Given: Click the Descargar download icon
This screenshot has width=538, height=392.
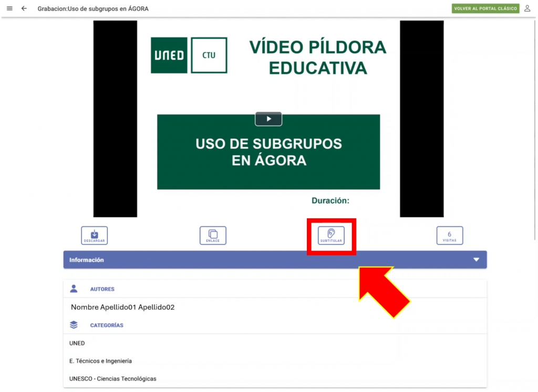Looking at the screenshot, I should pos(94,236).
